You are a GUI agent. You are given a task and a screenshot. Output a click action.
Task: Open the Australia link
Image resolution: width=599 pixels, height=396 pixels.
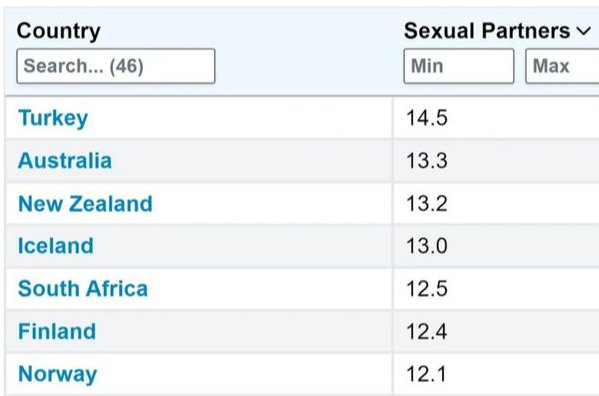pos(65,160)
